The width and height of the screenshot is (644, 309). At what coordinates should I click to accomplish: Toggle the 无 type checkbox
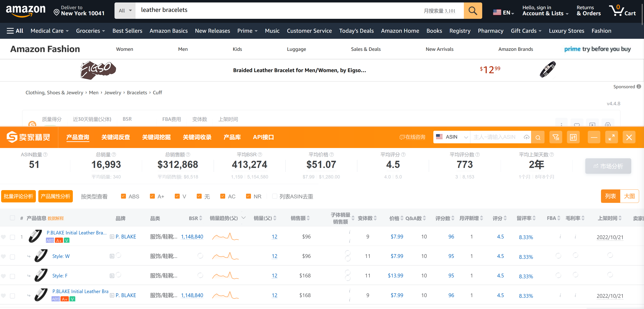click(199, 196)
